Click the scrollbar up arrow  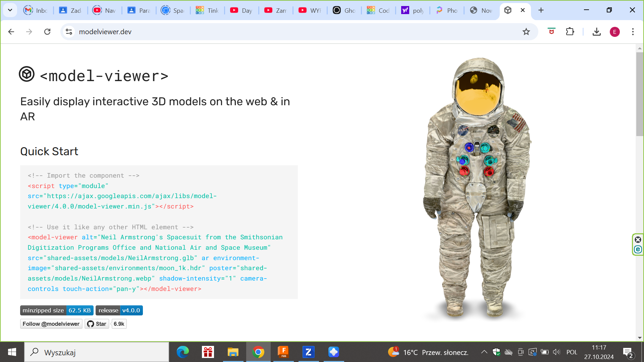tap(639, 48)
